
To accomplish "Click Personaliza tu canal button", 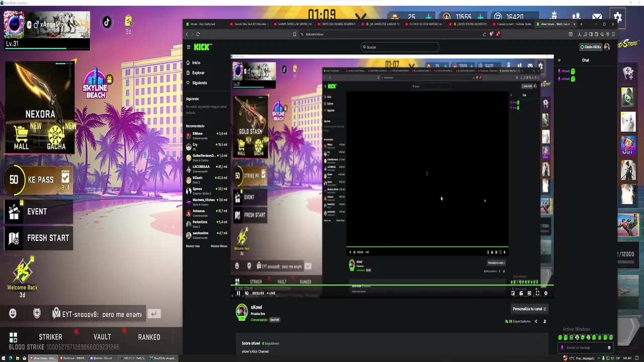I will (529, 309).
